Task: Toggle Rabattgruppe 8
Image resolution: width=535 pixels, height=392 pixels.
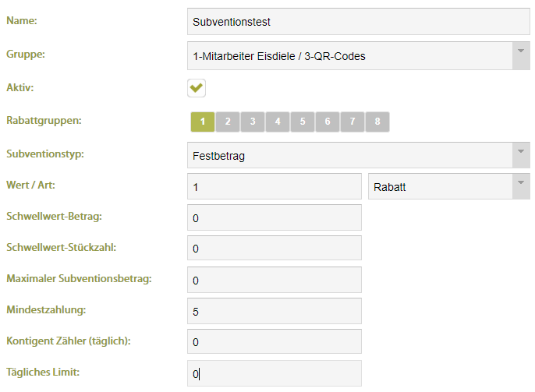Action: [377, 122]
